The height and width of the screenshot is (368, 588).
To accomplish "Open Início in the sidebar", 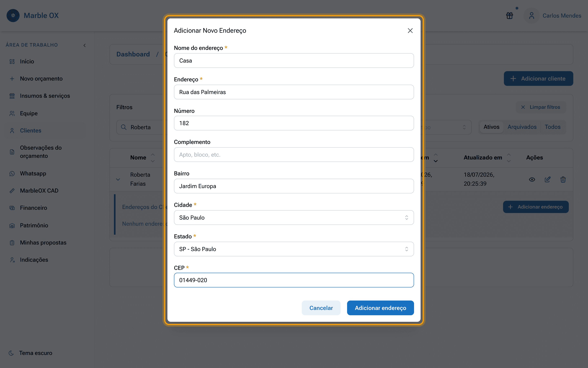I will 47,62.
